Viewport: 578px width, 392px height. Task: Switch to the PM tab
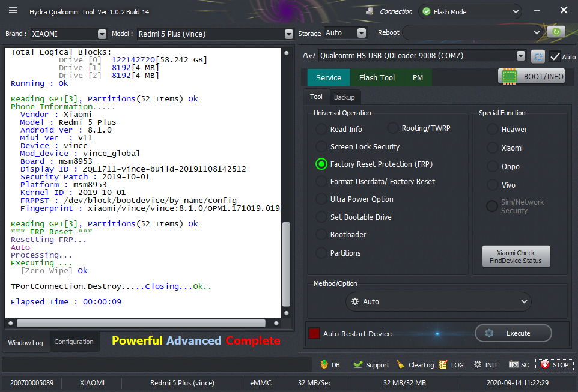point(418,77)
